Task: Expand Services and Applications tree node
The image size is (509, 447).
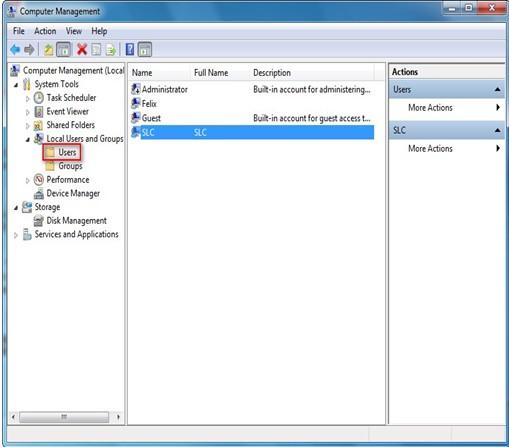Action: point(16,235)
